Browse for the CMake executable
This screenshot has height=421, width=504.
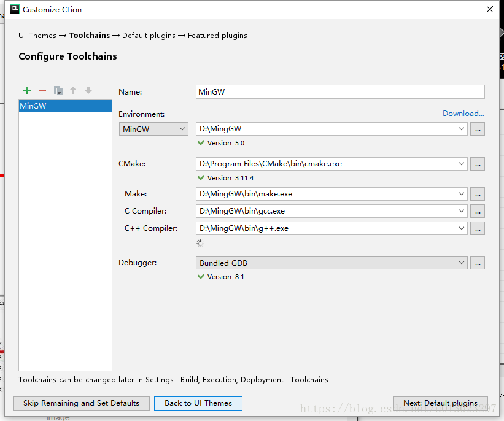478,164
